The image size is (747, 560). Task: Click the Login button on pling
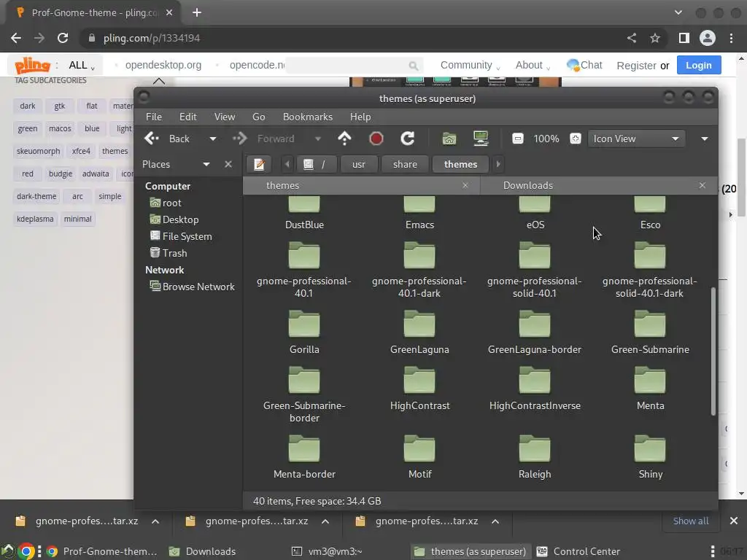(698, 65)
